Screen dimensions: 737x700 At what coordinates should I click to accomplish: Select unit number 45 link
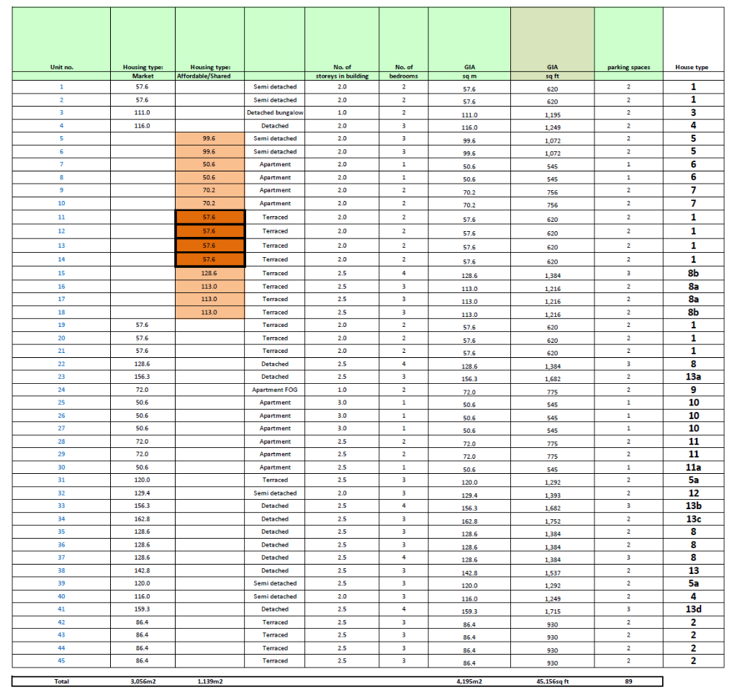pyautogui.click(x=61, y=660)
